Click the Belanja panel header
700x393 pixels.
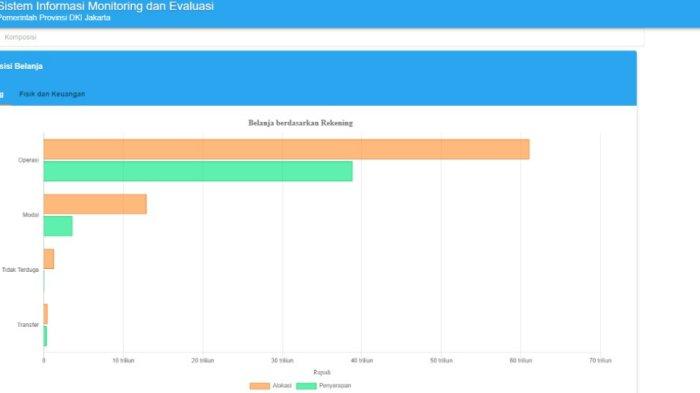click(x=21, y=66)
